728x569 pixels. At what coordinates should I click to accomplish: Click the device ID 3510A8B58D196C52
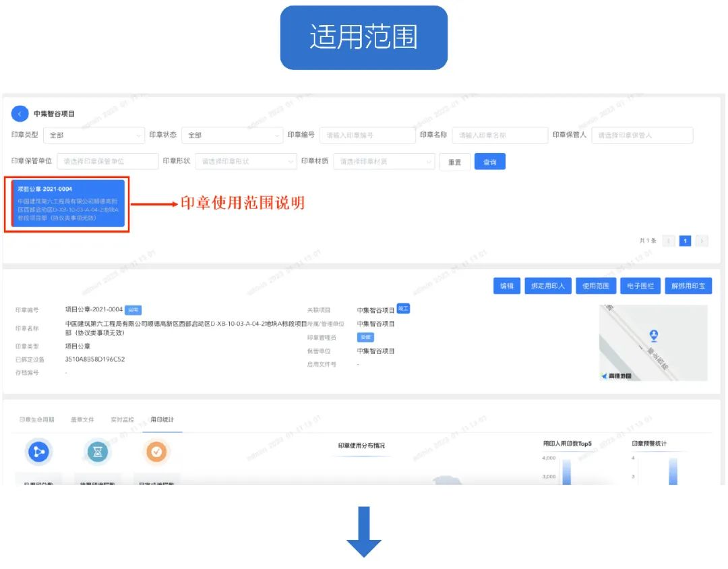(x=95, y=359)
